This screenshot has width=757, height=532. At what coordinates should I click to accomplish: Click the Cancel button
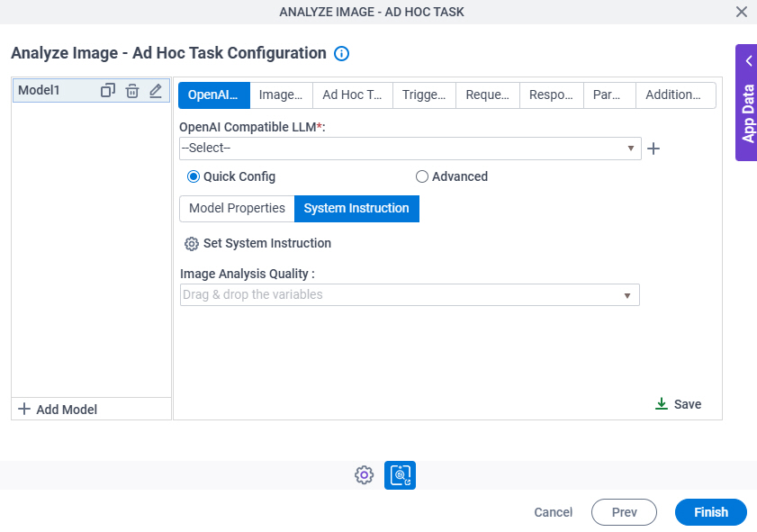pyautogui.click(x=554, y=512)
